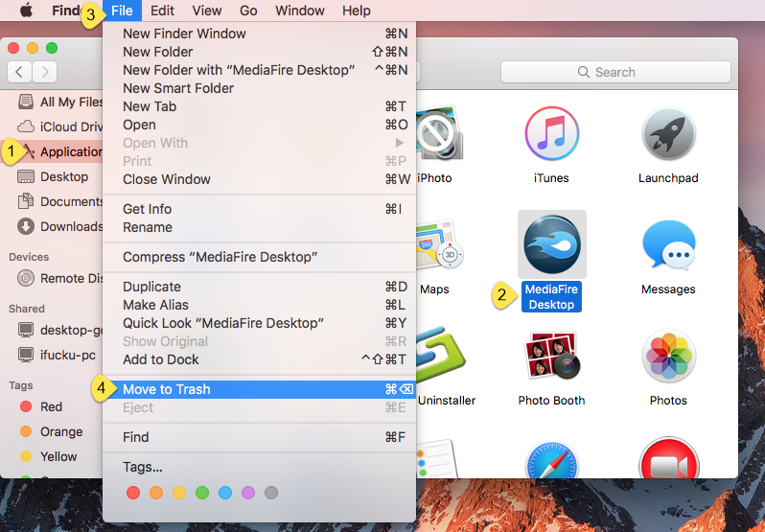This screenshot has width=765, height=532.
Task: Click the Finder forward arrow button
Action: click(45, 72)
